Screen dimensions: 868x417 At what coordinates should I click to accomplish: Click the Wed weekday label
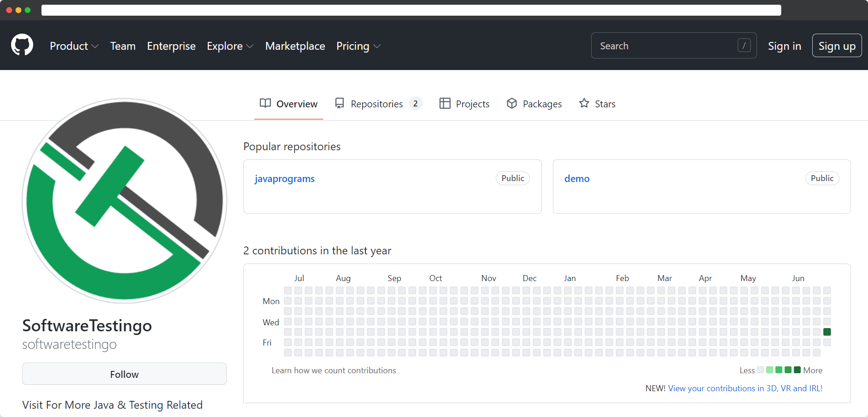[271, 323]
